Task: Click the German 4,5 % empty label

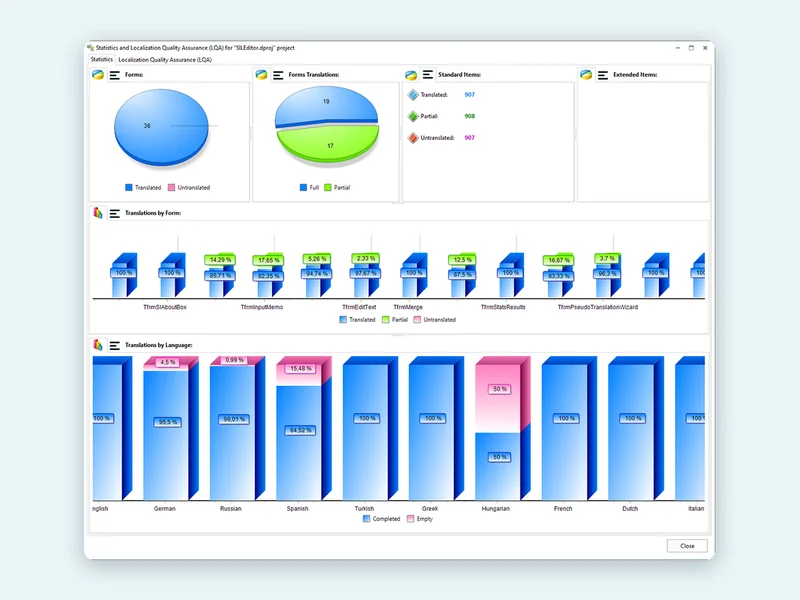Action: click(167, 362)
